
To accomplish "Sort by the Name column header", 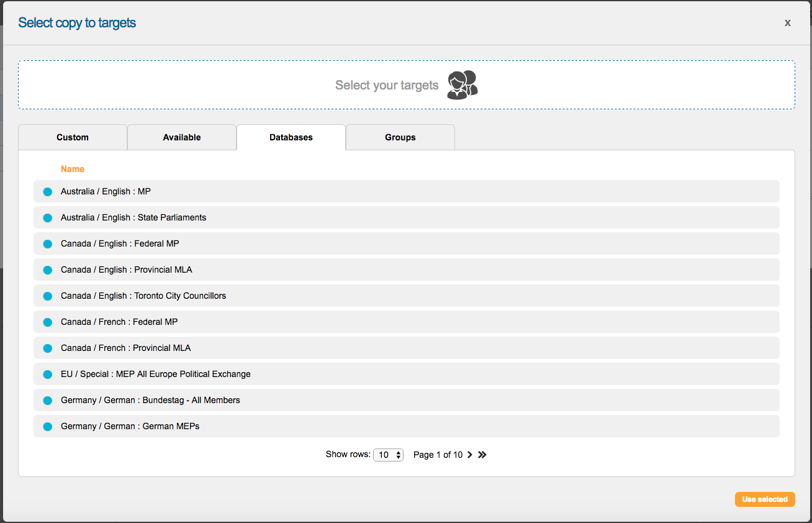I will [x=73, y=169].
